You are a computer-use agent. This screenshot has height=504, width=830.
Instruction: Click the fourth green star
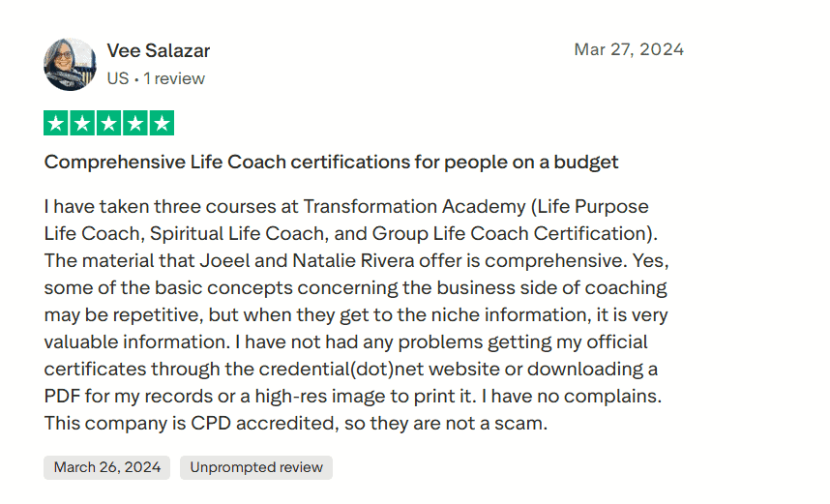[135, 124]
